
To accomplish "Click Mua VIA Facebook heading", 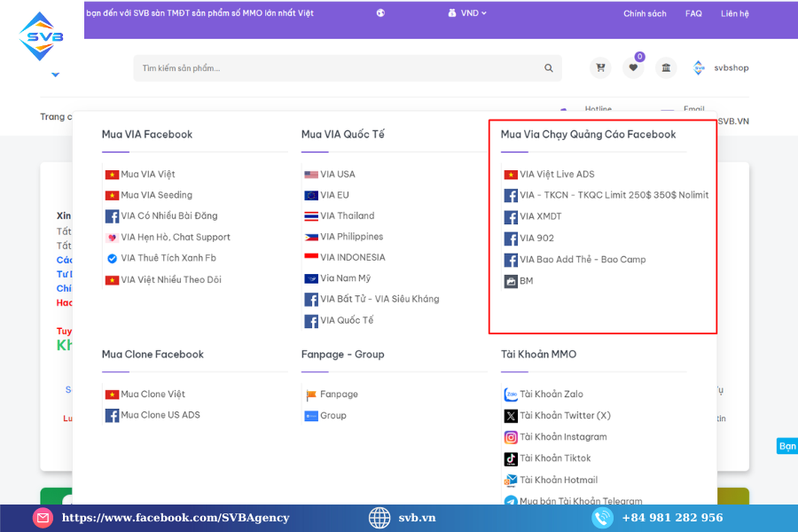I will click(x=147, y=135).
